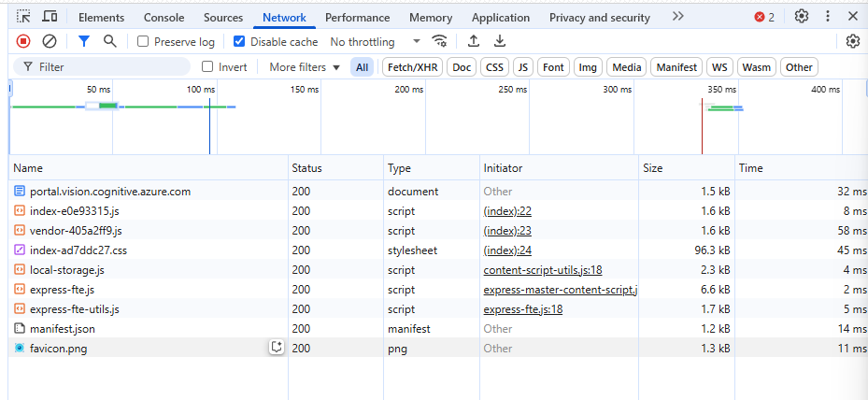
Task: Open the No throttling dropdown
Action: 376,41
